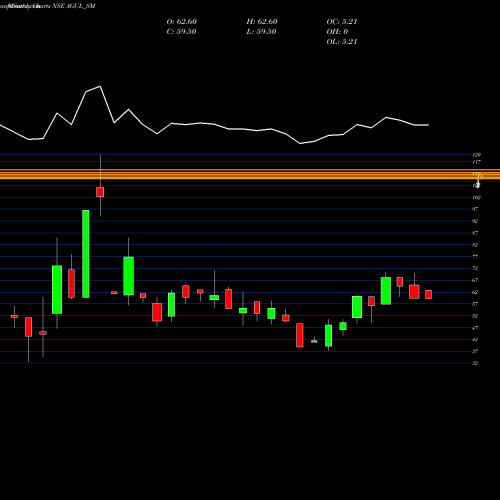
Task: Click the 92 price axis label
Action: click(475, 221)
